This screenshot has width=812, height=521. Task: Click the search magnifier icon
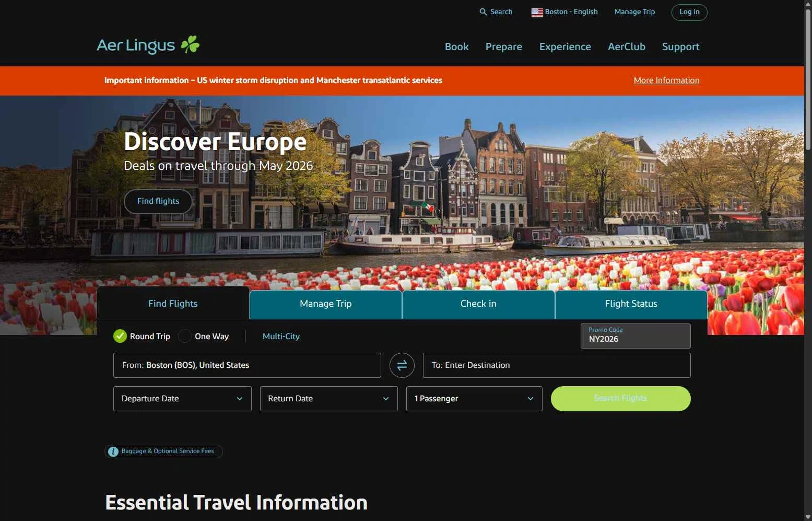(x=483, y=11)
